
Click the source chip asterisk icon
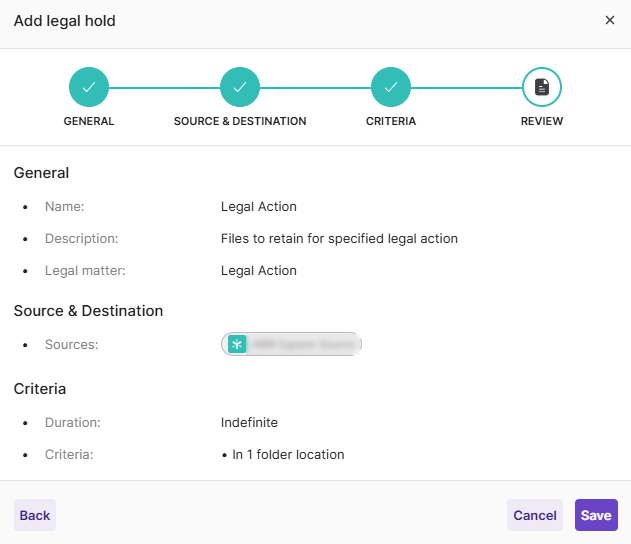coord(237,344)
